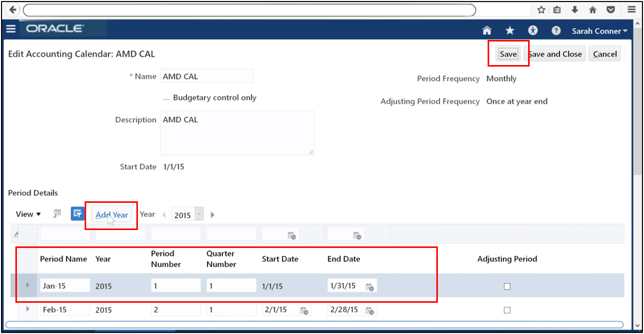
Task: Click the Save and Close button
Action: (555, 54)
